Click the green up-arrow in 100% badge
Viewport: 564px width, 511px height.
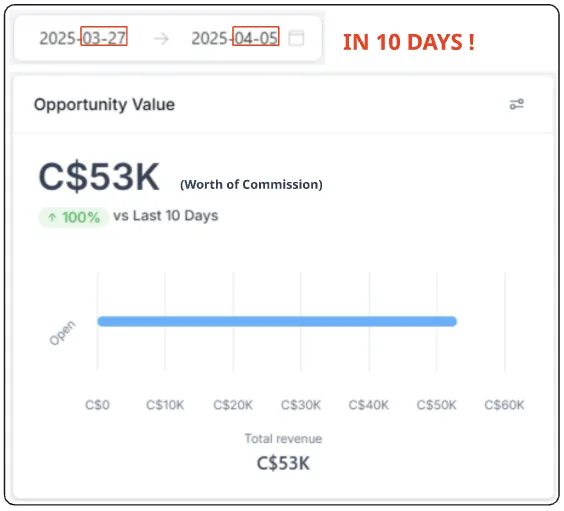click(52, 217)
